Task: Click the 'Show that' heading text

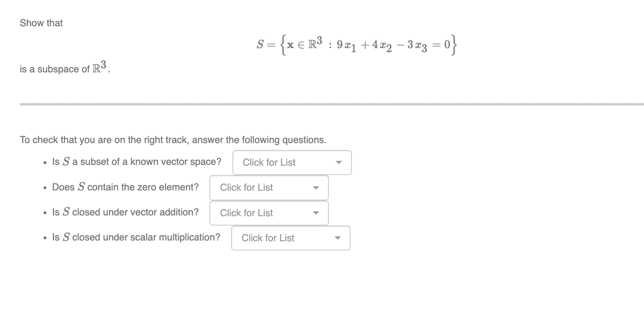Action: pos(41,23)
